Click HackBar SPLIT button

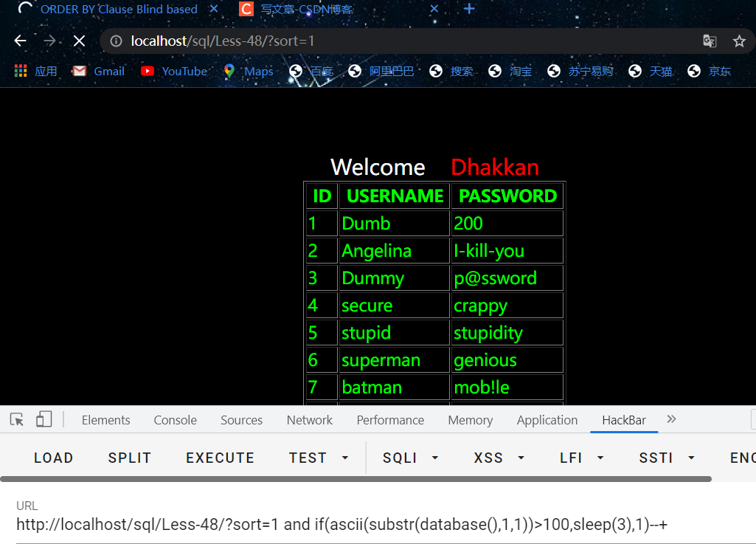pos(130,458)
